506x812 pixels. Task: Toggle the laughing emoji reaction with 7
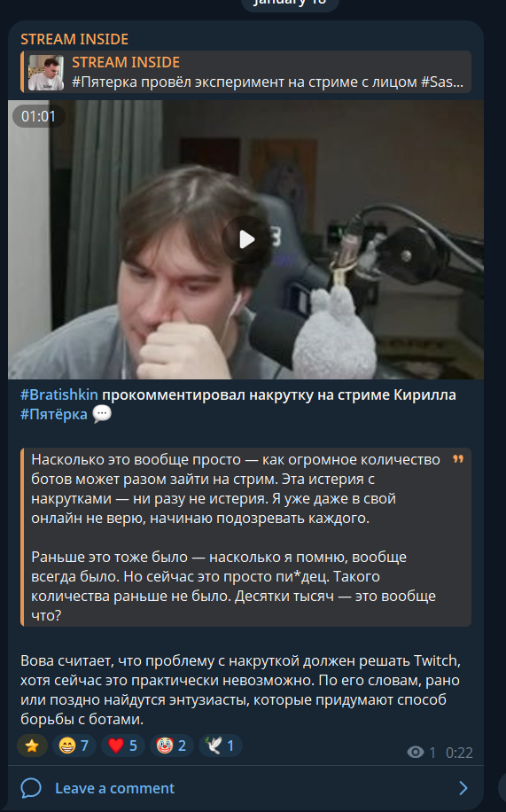(x=74, y=746)
